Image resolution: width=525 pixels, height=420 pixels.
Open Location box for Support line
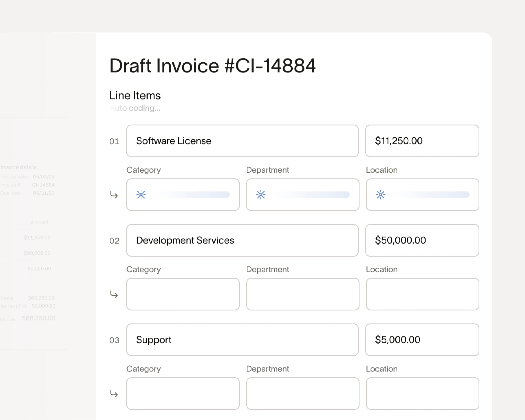422,394
